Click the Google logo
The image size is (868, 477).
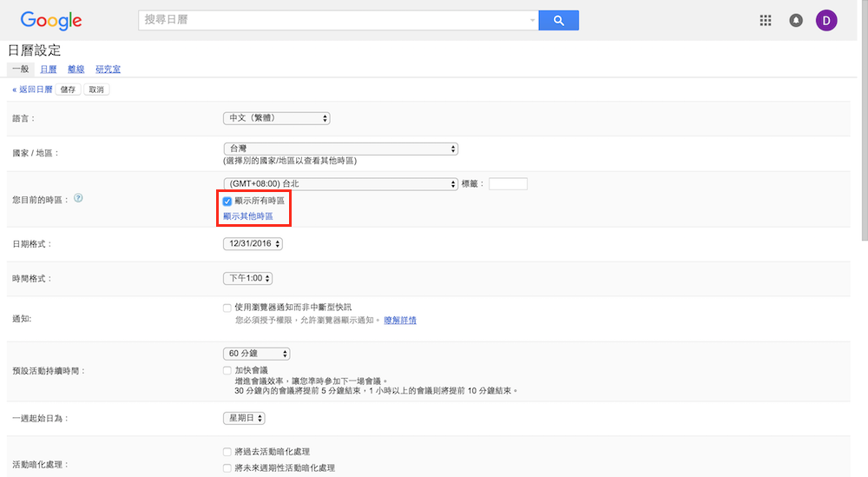(51, 21)
